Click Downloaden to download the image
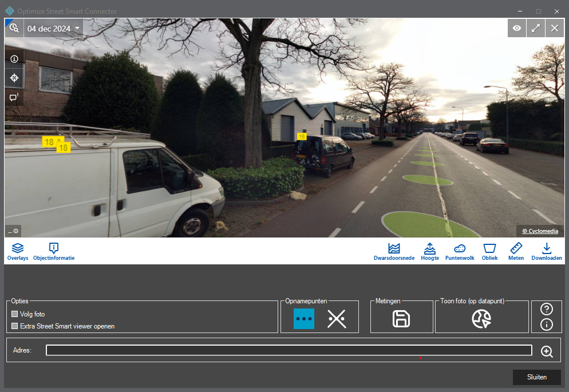 pyautogui.click(x=547, y=252)
